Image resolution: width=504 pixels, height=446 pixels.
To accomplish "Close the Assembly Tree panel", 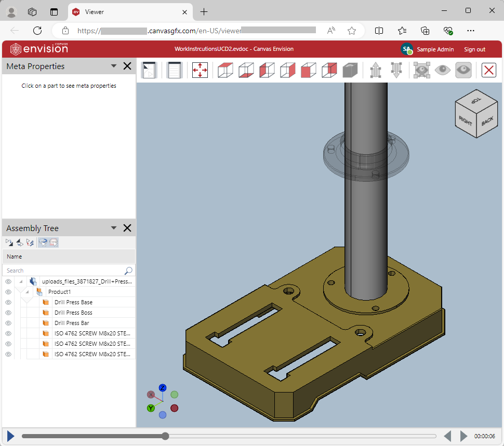I will tap(127, 228).
